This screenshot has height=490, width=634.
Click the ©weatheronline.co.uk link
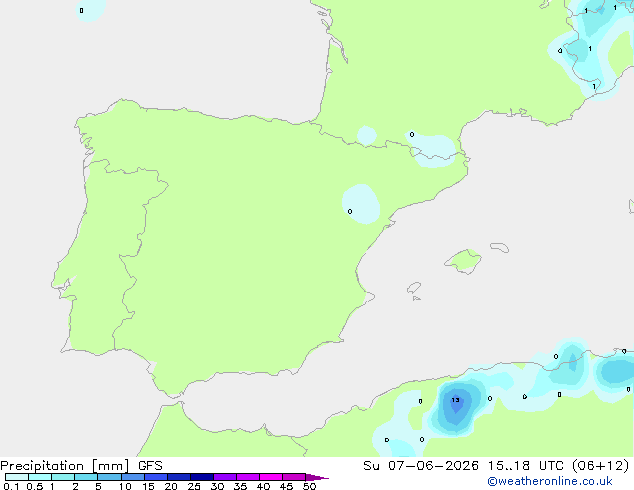[x=550, y=482]
